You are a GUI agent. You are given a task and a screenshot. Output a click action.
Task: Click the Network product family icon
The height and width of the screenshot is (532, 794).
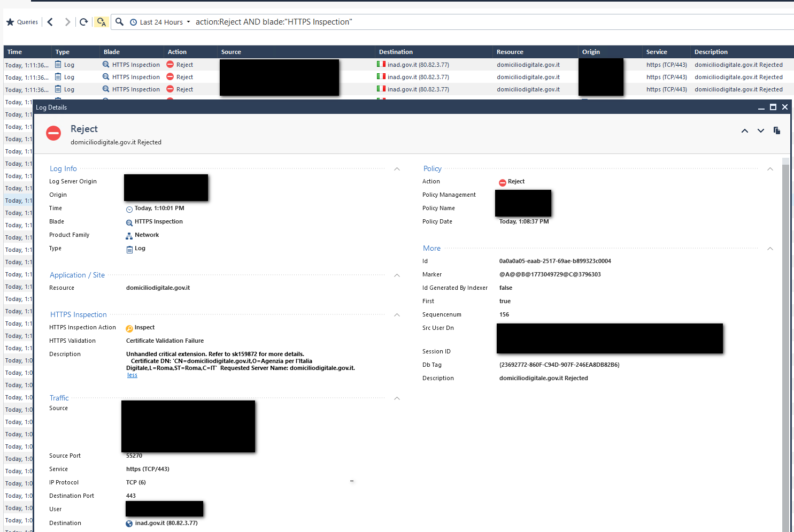tap(129, 236)
